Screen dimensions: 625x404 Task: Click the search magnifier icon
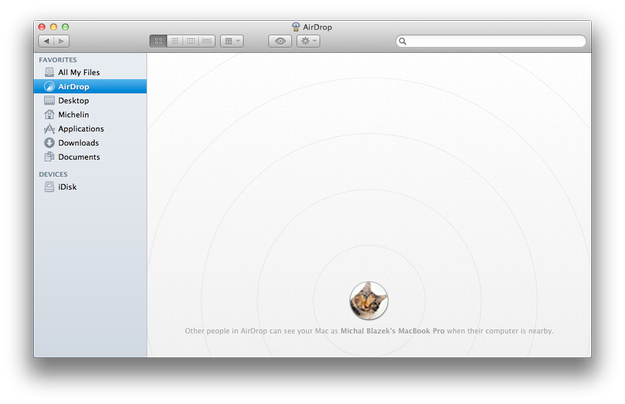pos(403,41)
